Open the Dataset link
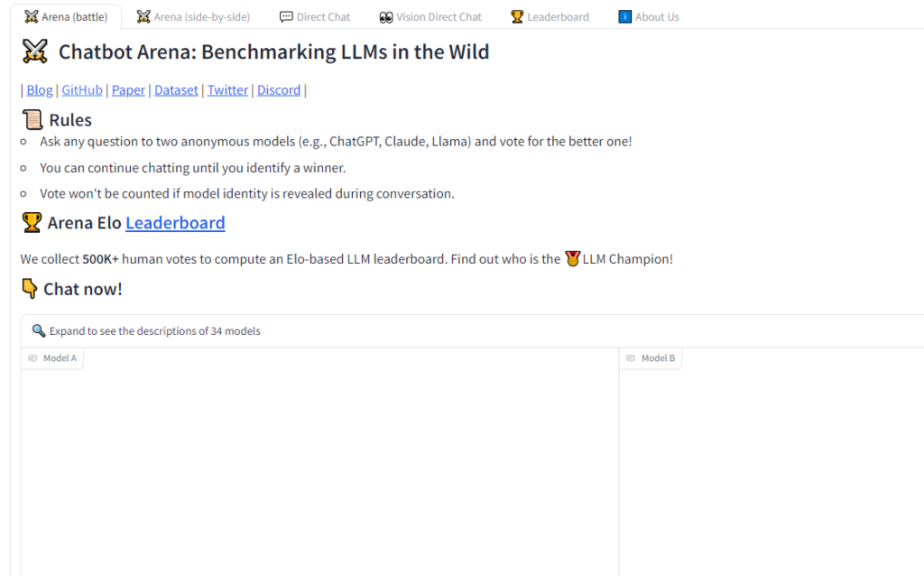 click(176, 90)
